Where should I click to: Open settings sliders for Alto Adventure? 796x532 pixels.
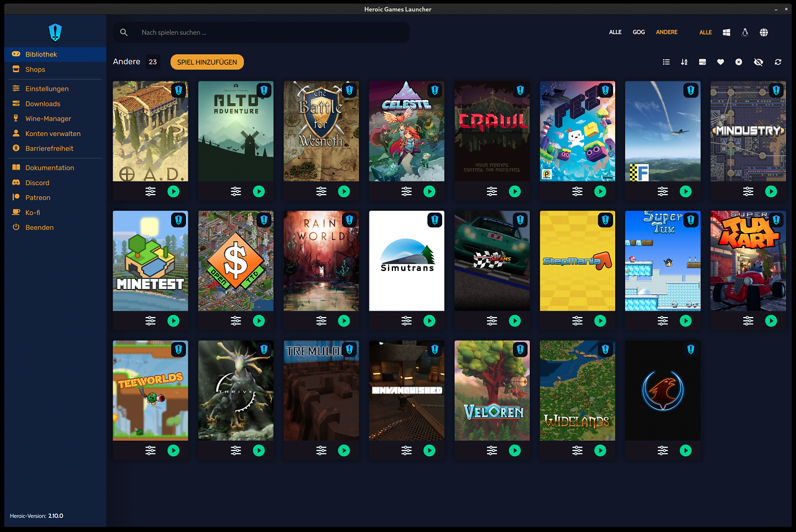pos(236,191)
